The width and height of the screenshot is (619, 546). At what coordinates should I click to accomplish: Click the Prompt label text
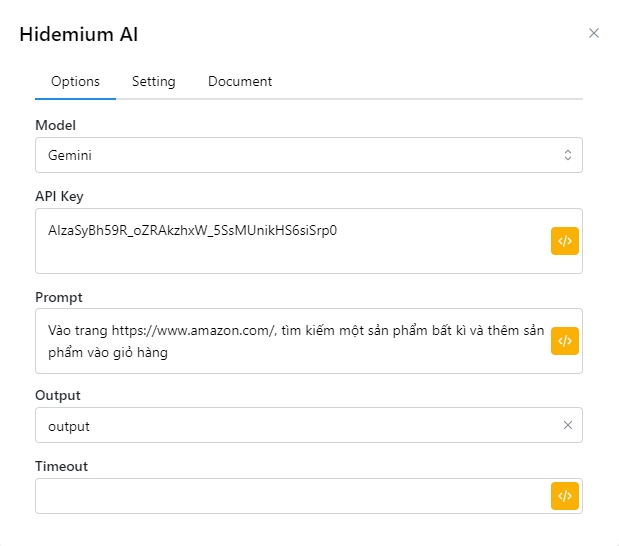(58, 297)
